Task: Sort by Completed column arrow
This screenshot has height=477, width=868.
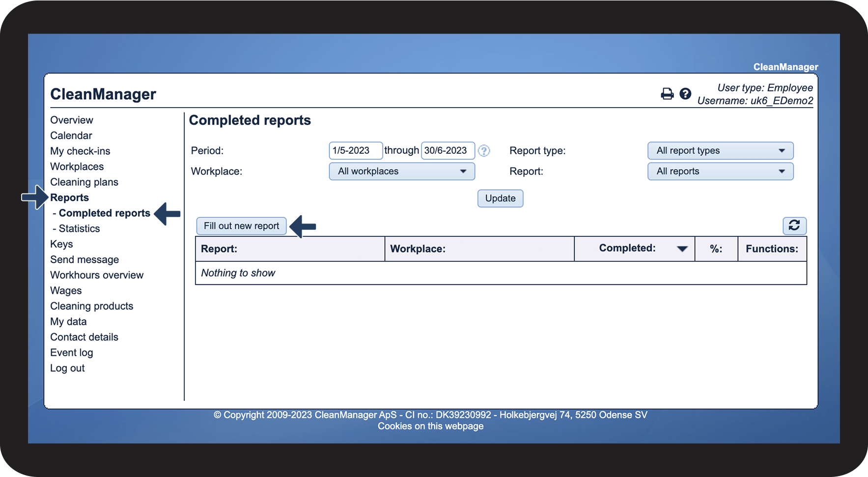Action: tap(682, 249)
